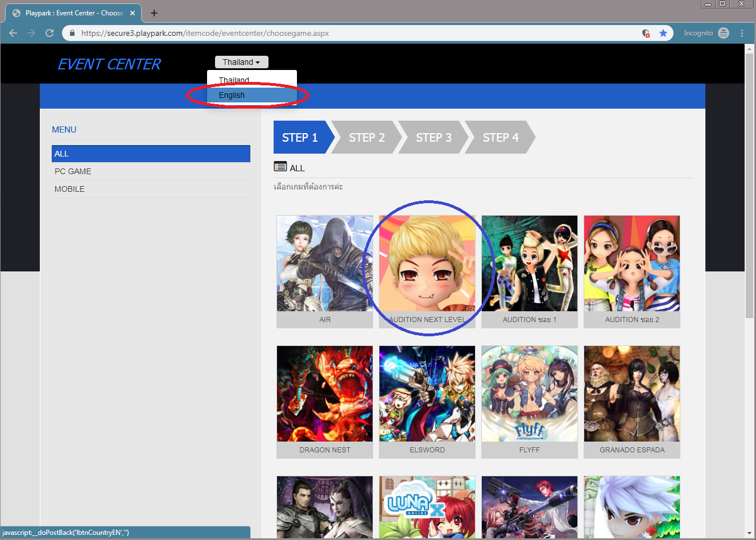The width and height of the screenshot is (756, 540).
Task: Click the EVENT CENTER logo link
Action: 109,64
